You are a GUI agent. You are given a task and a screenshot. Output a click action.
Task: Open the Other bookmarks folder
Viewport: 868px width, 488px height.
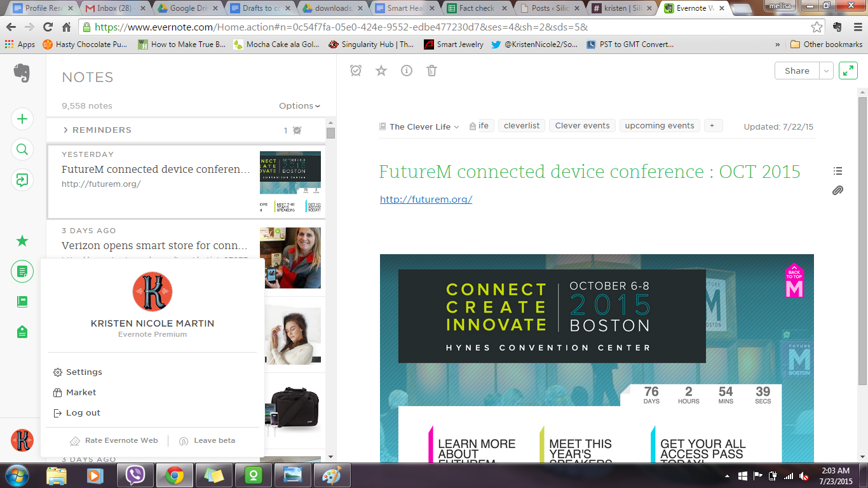click(827, 44)
